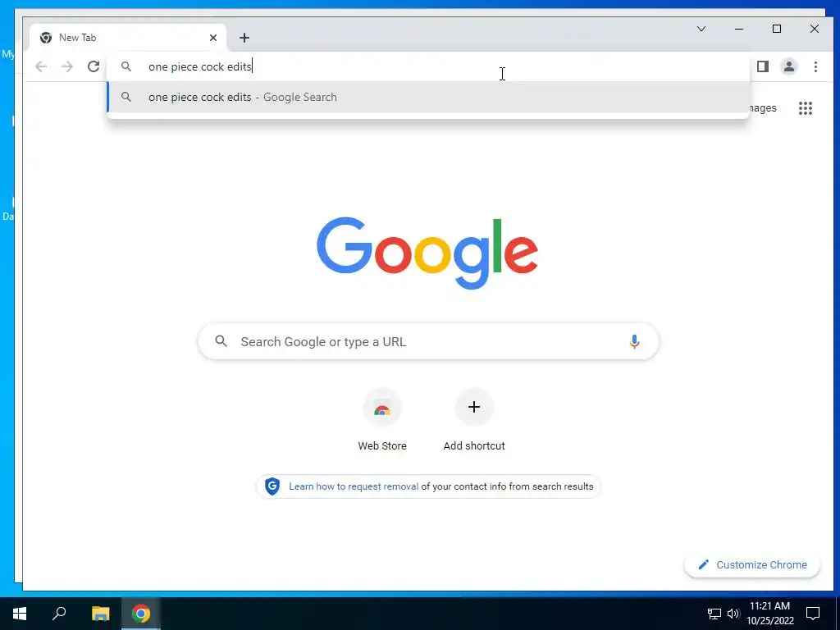Image resolution: width=840 pixels, height=630 pixels.
Task: Open the taskbar clock and date
Action: (769, 614)
